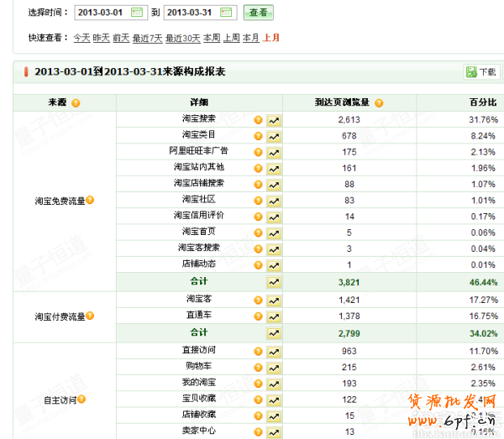Choose 今天 quick view link
This screenshot has width=504, height=439.
click(x=81, y=38)
